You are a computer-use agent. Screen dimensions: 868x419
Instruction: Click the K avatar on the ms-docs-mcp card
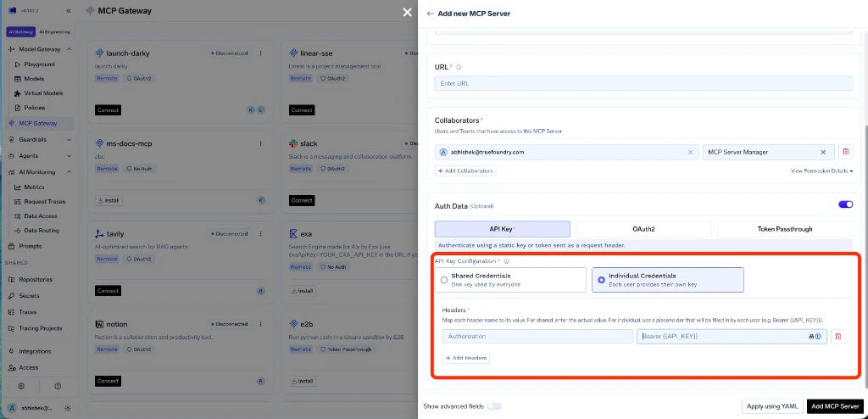[x=261, y=200]
